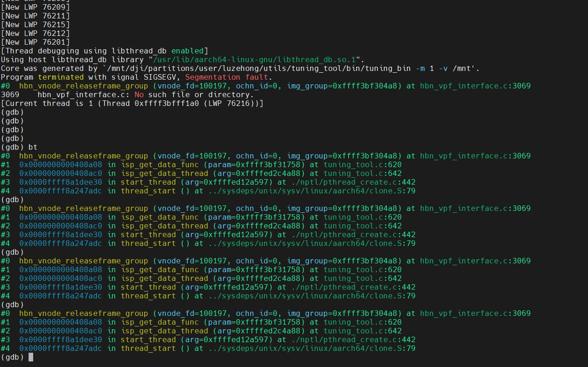Click the green "enabled" word

click(x=188, y=51)
